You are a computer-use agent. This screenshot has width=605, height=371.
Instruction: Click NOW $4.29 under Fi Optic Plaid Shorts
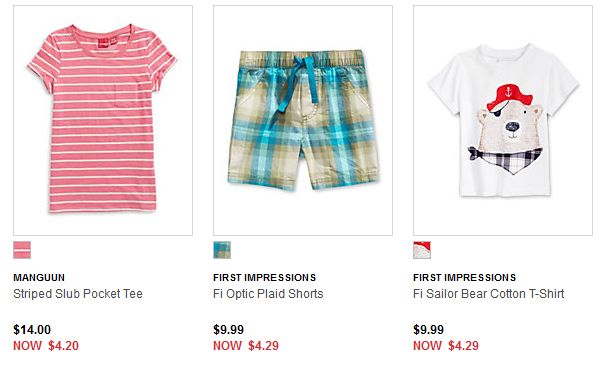246,346
